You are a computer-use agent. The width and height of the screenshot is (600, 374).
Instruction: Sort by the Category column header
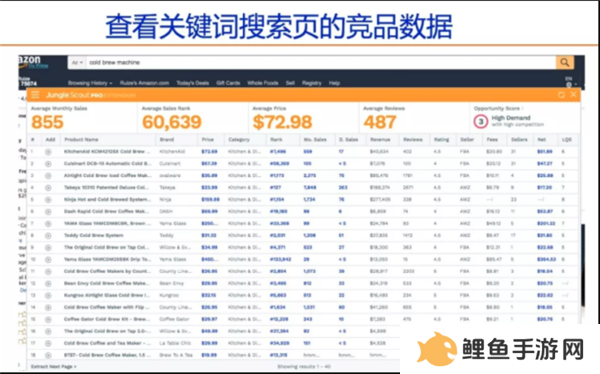(239, 140)
